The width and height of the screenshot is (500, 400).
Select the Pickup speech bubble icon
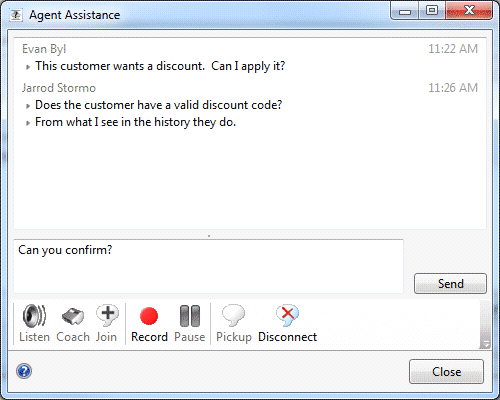coord(233,315)
